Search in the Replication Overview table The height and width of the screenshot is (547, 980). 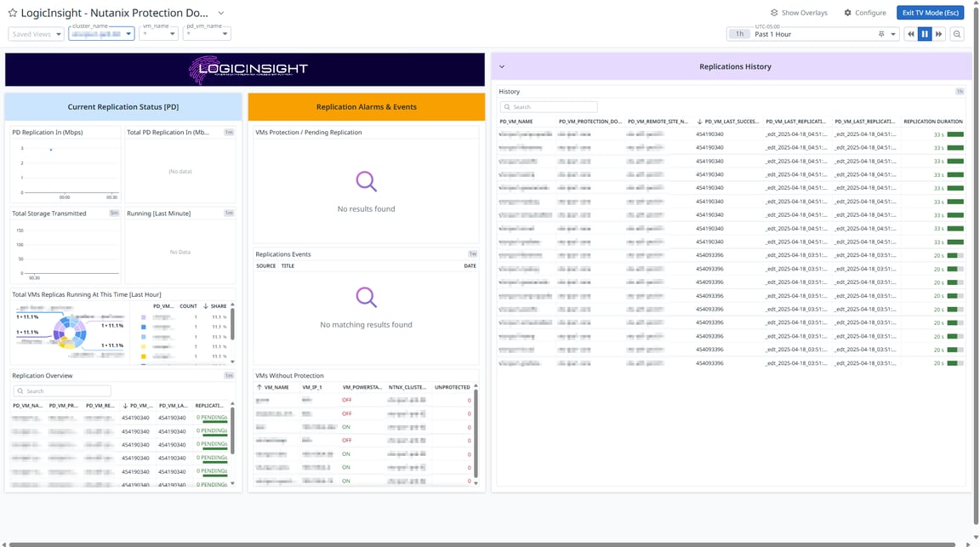[62, 391]
